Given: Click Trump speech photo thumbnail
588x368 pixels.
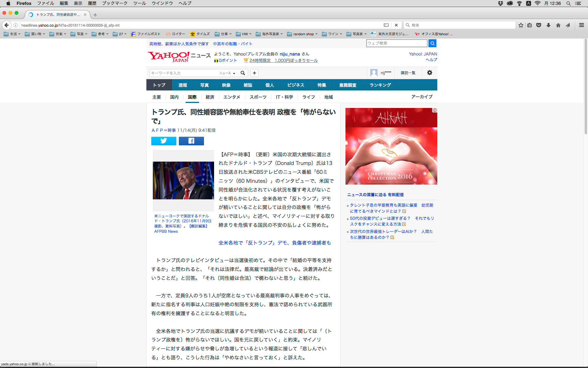Looking at the screenshot, I should click(183, 180).
